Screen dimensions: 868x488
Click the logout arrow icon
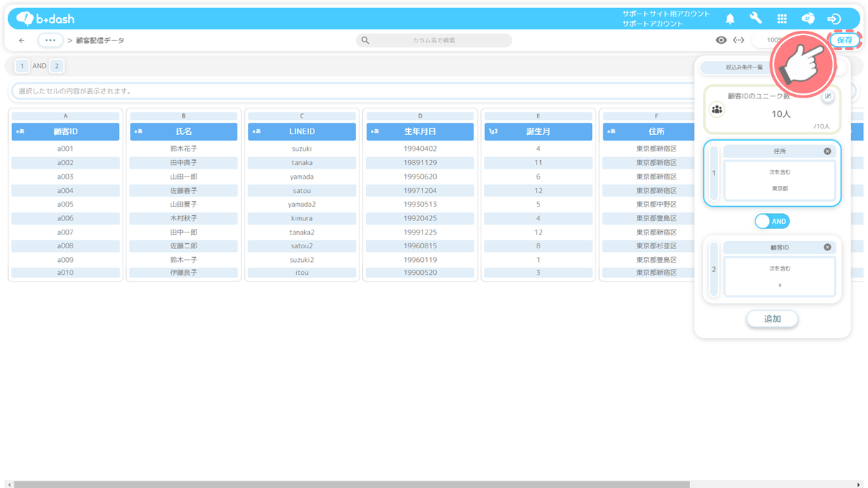pos(834,19)
